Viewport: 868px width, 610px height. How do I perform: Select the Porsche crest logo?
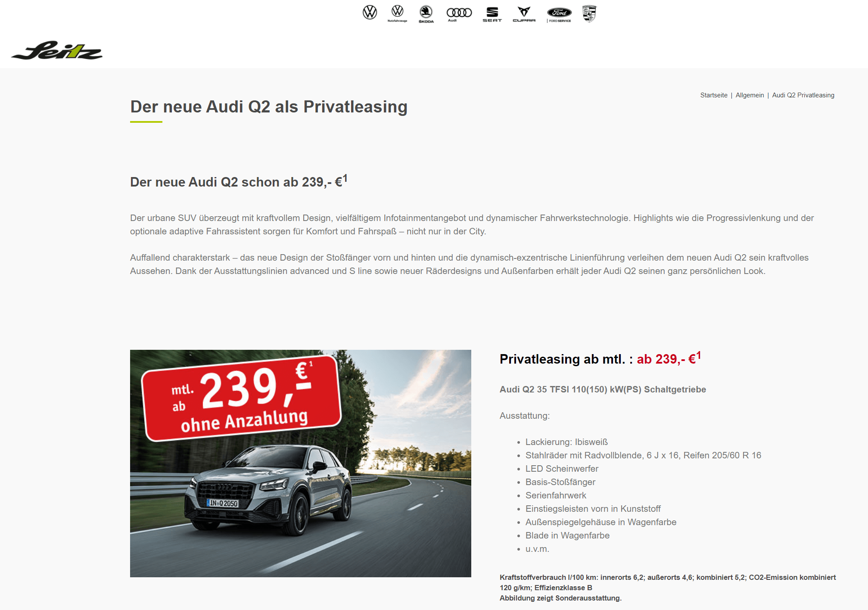point(589,13)
